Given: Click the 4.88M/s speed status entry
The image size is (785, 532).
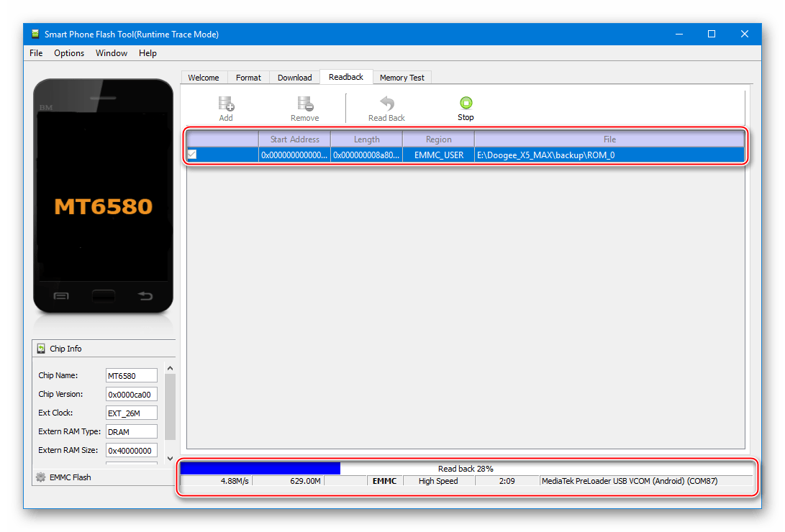Looking at the screenshot, I should click(217, 481).
